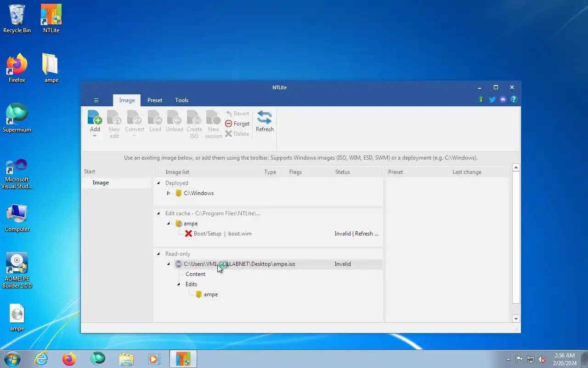Select the Boot/Setup boot.wim row
588x368 pixels.
click(223, 234)
